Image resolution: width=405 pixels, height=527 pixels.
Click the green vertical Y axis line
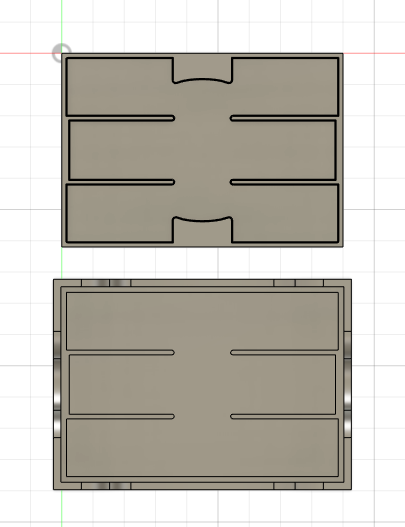pyautogui.click(x=62, y=264)
